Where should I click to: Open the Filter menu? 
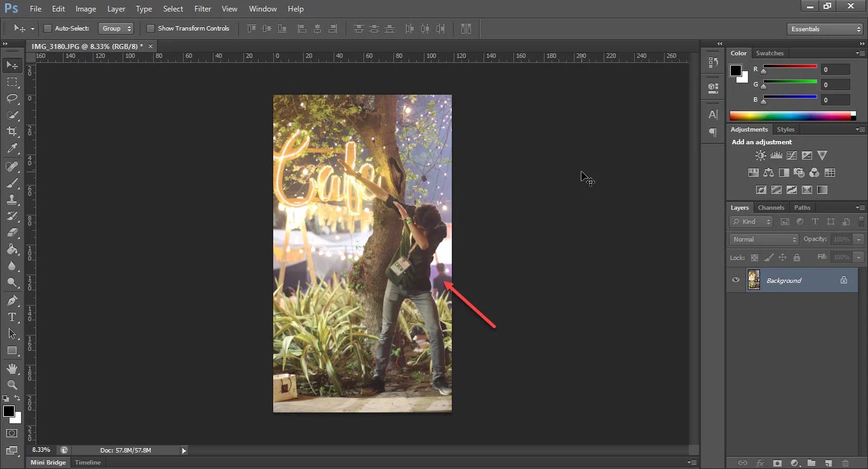(203, 9)
